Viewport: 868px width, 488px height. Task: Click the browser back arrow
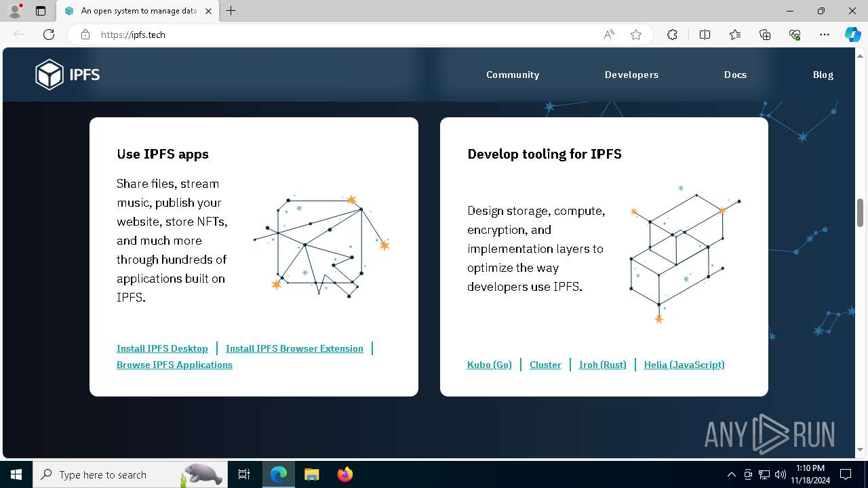pyautogui.click(x=19, y=35)
